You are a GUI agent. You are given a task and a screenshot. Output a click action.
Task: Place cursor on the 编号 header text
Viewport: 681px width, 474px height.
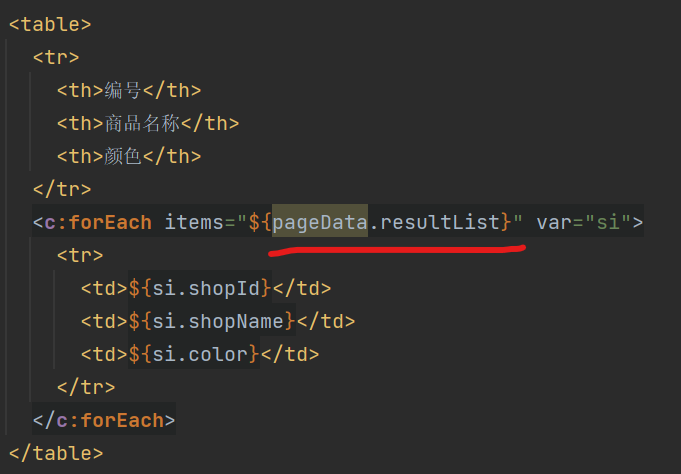pos(123,90)
